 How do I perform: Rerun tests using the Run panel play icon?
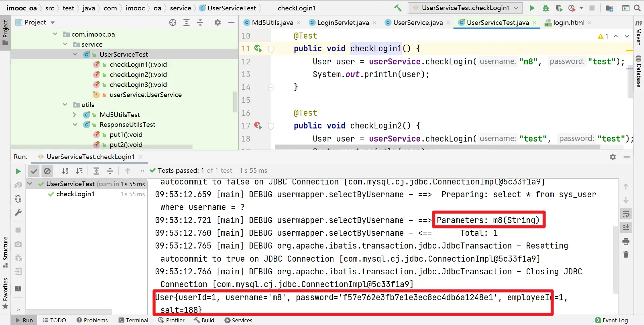[18, 171]
